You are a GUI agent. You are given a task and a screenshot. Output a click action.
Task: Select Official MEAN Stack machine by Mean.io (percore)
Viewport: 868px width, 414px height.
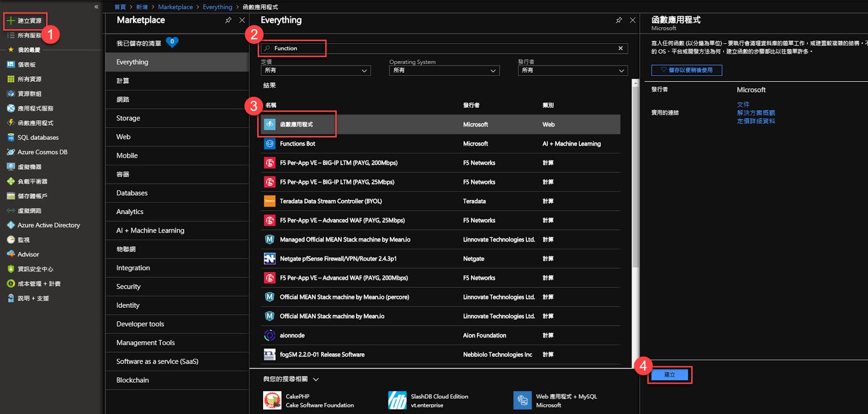441,297
